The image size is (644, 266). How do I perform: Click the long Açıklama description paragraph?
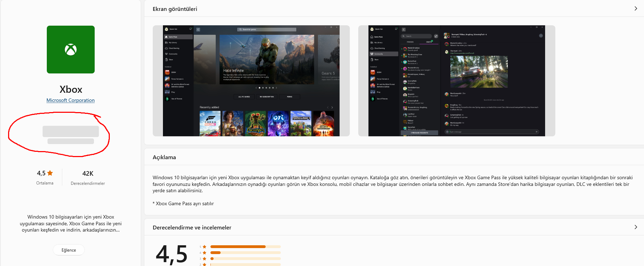click(393, 184)
